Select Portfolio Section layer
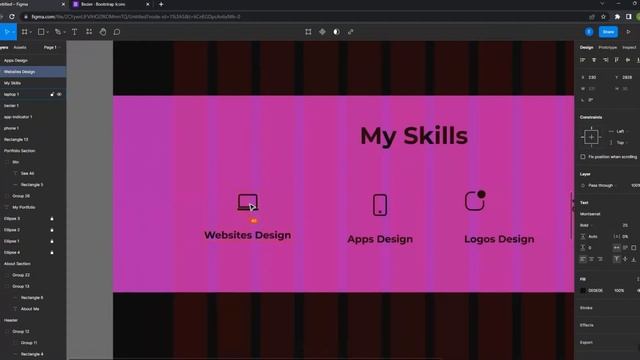Viewport: 640px width, 360px height. [x=33, y=151]
